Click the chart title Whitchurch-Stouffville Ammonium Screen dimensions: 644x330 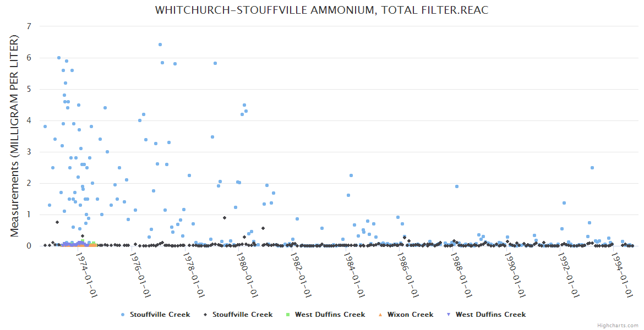[321, 10]
